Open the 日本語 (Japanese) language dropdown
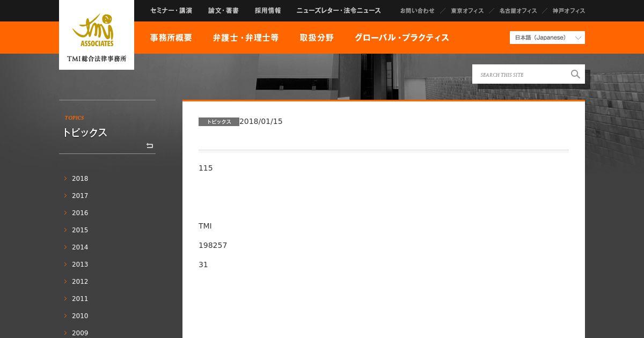Image resolution: width=644 pixels, height=338 pixels. [547, 38]
